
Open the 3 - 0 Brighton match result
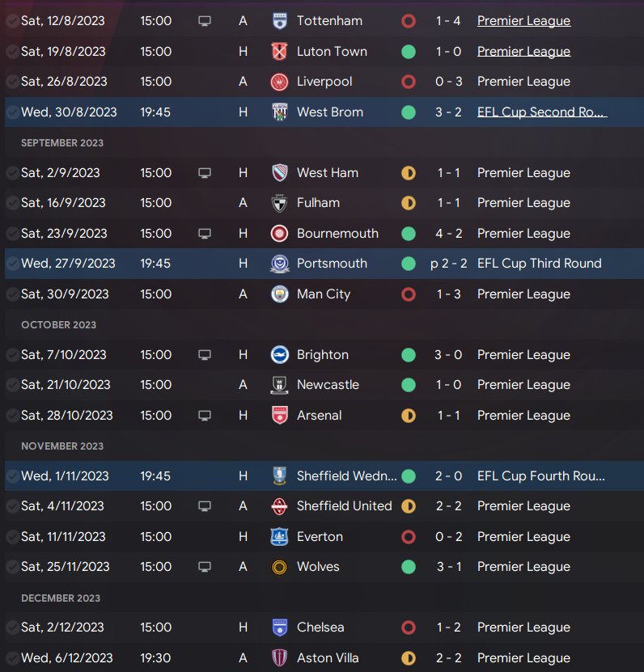pyautogui.click(x=448, y=355)
